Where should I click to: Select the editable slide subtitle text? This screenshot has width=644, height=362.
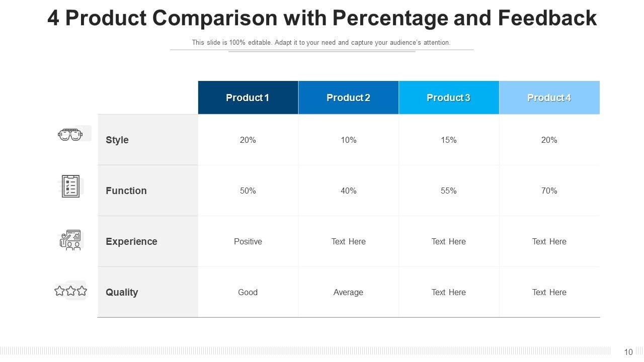pos(321,43)
